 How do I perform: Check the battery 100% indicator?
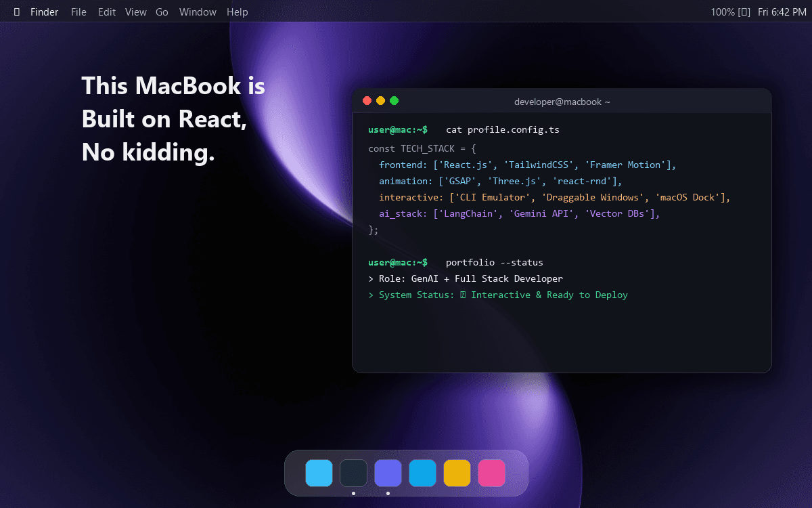pyautogui.click(x=731, y=12)
